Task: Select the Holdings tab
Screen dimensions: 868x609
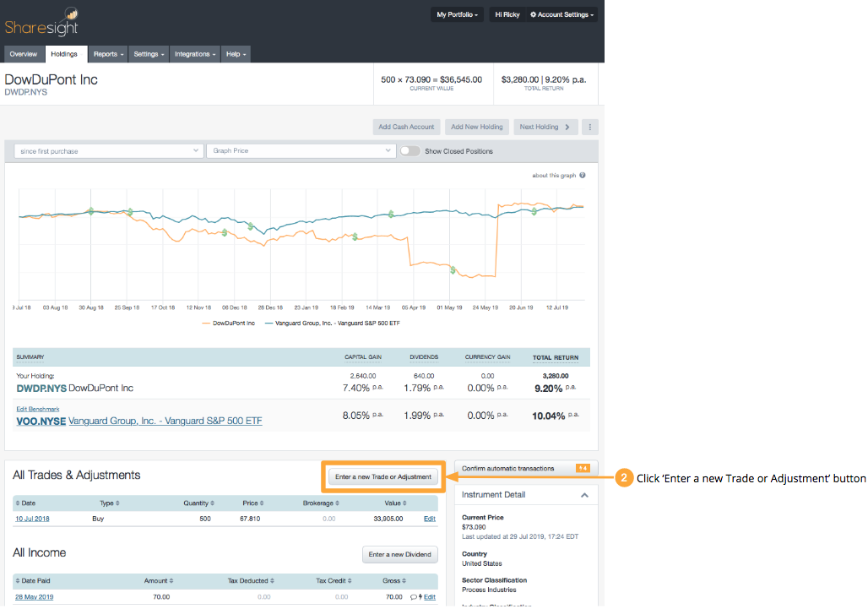Action: (65, 54)
